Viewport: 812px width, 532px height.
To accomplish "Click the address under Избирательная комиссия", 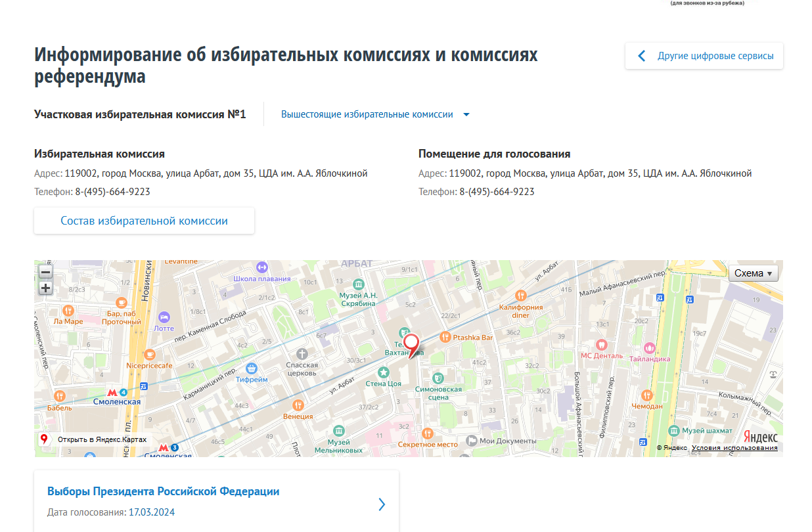I will coord(216,173).
